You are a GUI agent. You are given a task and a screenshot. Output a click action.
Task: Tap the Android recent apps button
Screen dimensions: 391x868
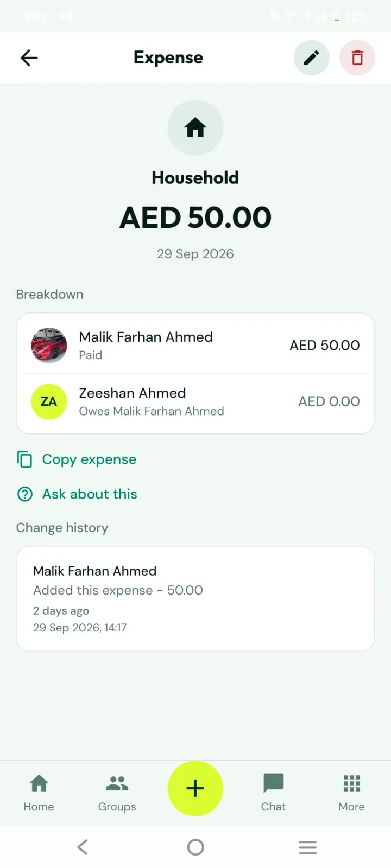click(307, 847)
